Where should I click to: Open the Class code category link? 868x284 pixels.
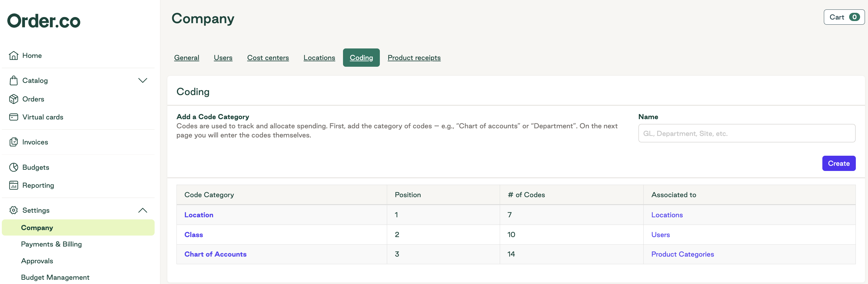coord(194,235)
